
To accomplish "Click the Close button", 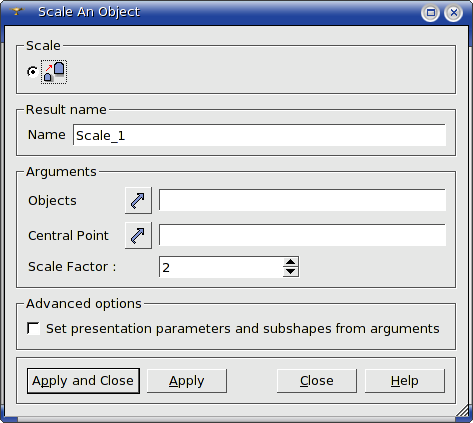I will (x=317, y=381).
